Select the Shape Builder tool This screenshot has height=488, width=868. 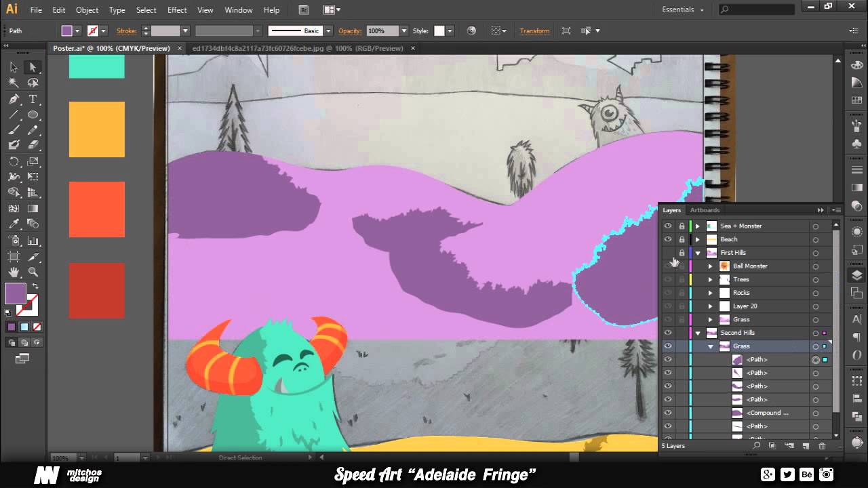click(14, 193)
